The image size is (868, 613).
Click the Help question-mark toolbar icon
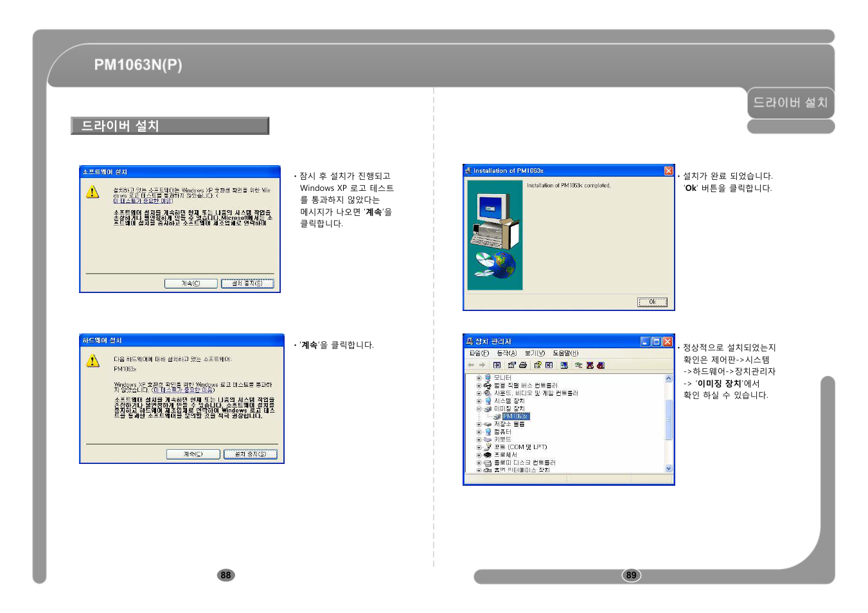pyautogui.click(x=538, y=365)
